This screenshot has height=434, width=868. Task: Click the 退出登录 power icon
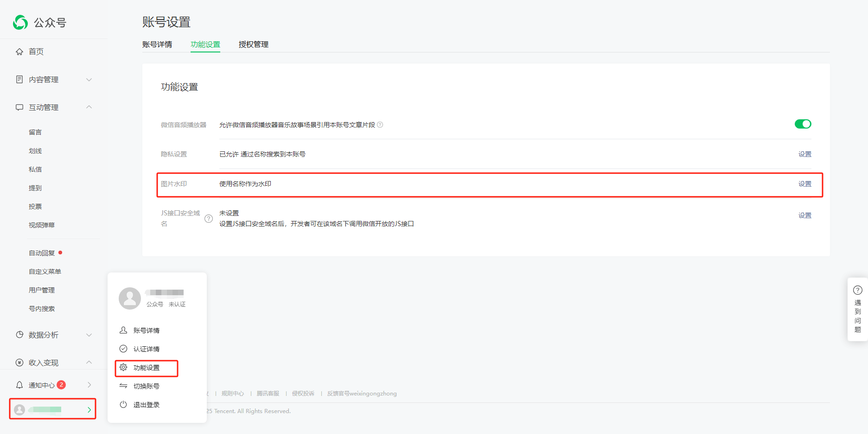click(123, 404)
